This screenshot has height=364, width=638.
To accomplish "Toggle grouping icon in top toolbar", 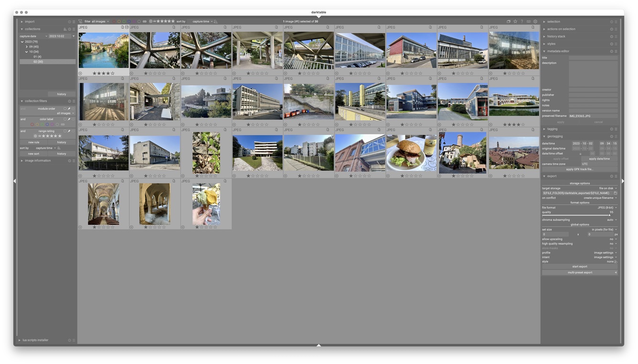I will pos(509,21).
